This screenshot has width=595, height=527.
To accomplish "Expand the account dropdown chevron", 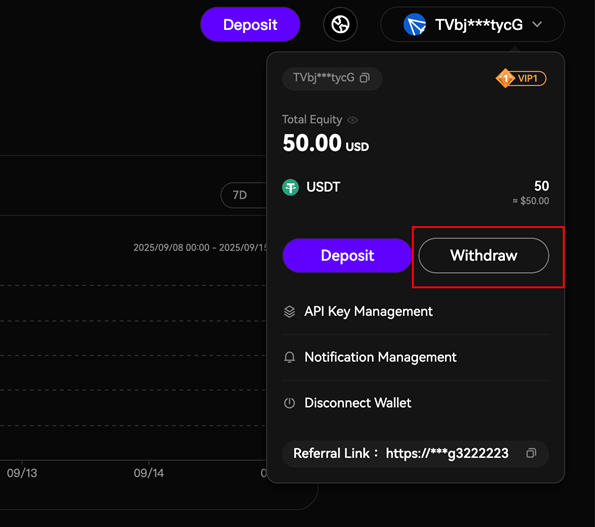I will pos(537,25).
